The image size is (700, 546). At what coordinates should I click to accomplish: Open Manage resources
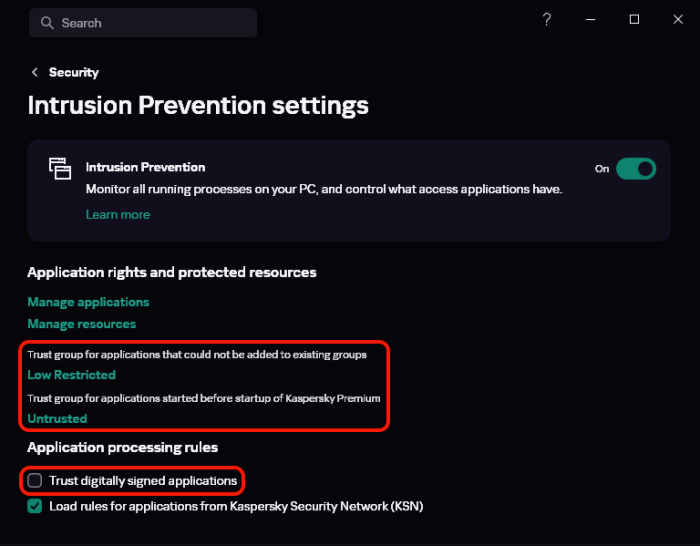[82, 324]
